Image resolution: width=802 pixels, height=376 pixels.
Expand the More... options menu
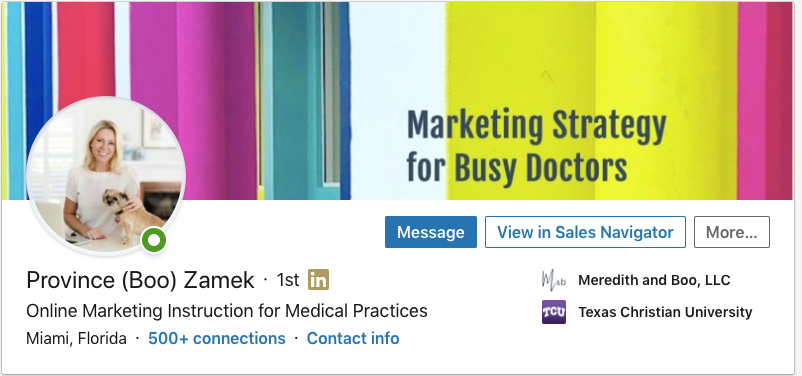[x=731, y=232]
